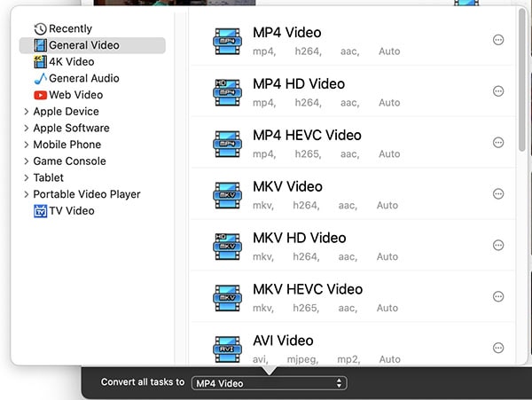532x400 pixels.
Task: Choose the MKV HEVC Video preset title
Action: coord(308,289)
